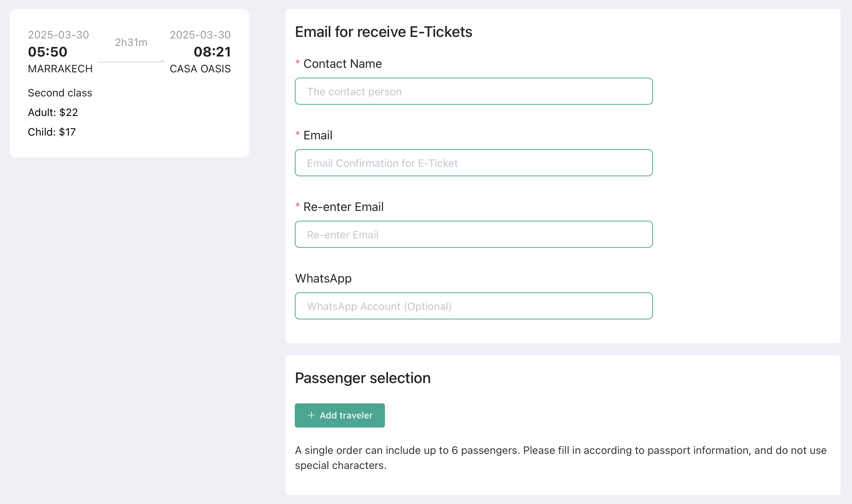Click the red asterisk beside Contact Name
852x504 pixels.
coord(297,63)
